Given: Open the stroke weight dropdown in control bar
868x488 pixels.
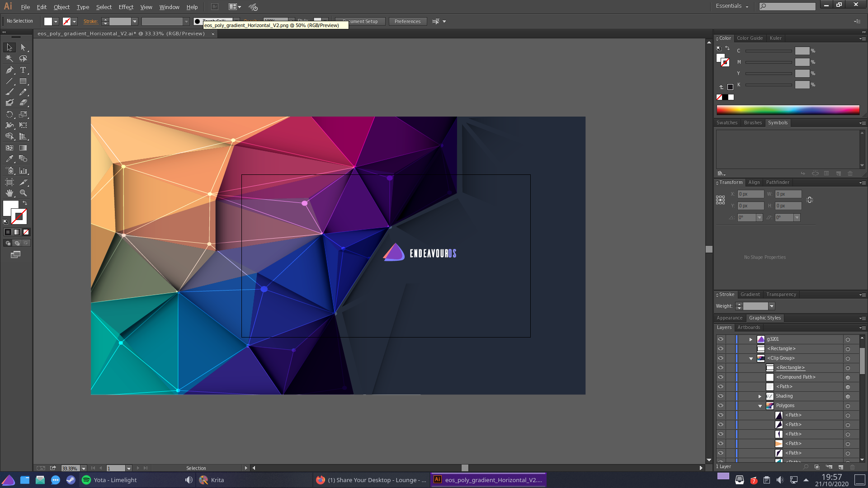Looking at the screenshot, I should point(134,21).
